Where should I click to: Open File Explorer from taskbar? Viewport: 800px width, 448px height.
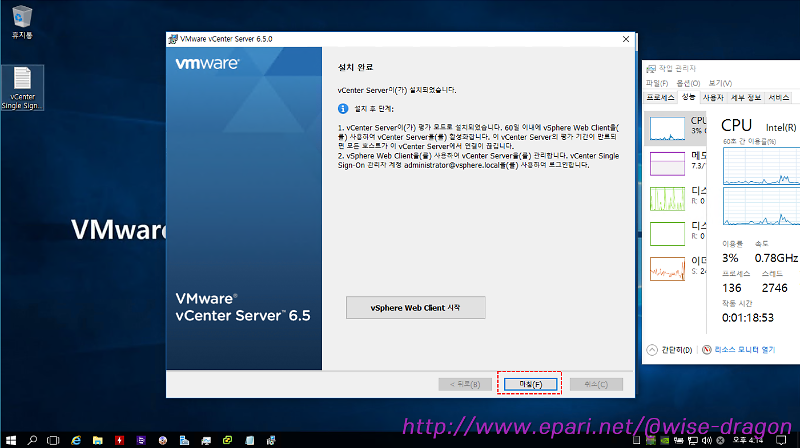coord(97,440)
